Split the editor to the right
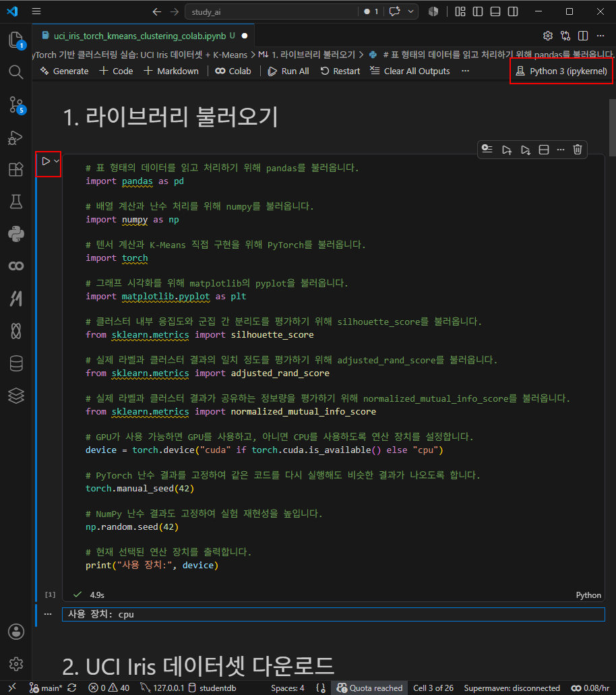 click(583, 36)
